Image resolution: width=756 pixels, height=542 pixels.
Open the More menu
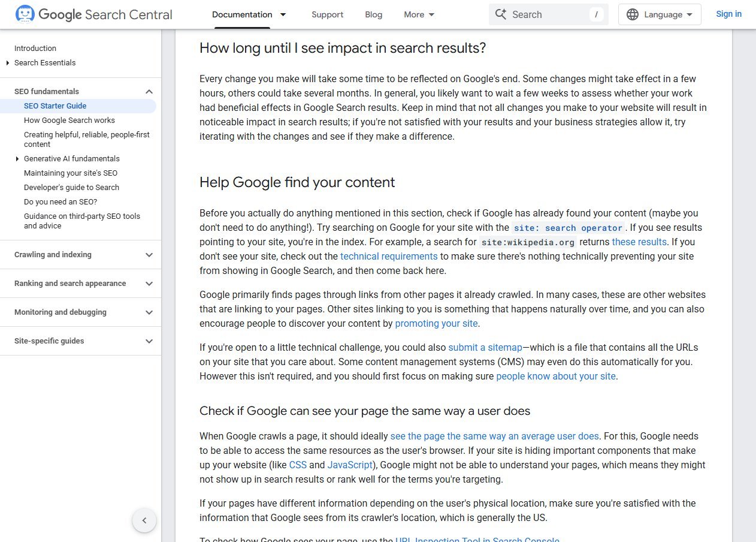tap(419, 14)
